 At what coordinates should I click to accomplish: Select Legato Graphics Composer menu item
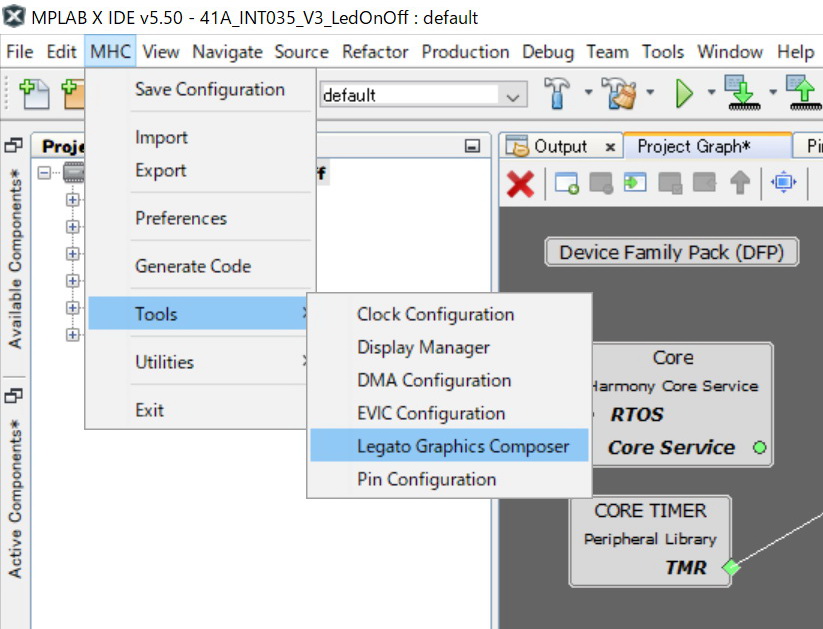[462, 446]
